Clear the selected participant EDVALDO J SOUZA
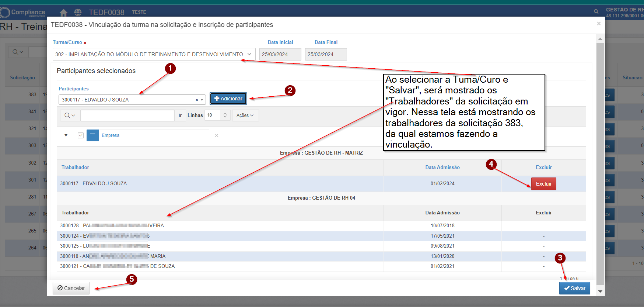 click(x=197, y=100)
